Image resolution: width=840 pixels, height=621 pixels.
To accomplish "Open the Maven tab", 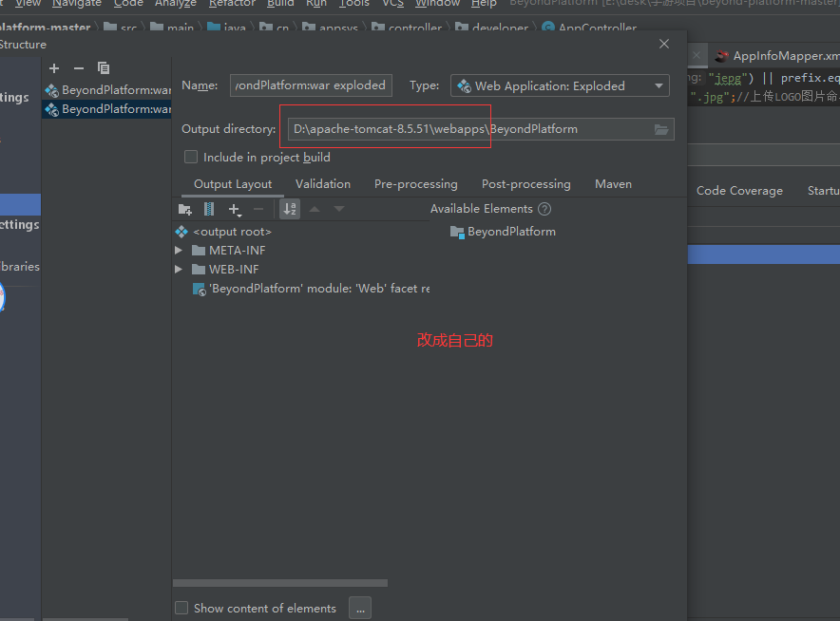I will click(614, 184).
